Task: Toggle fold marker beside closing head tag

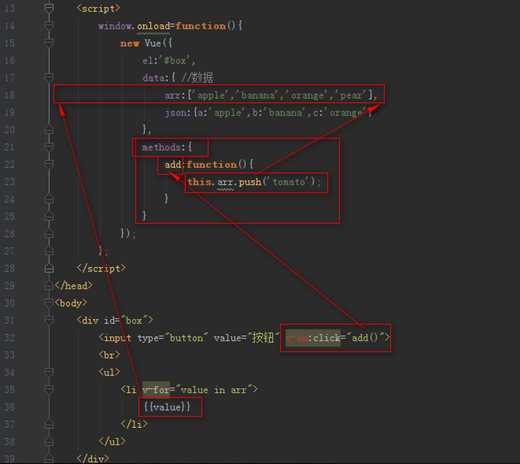Action: pos(49,285)
